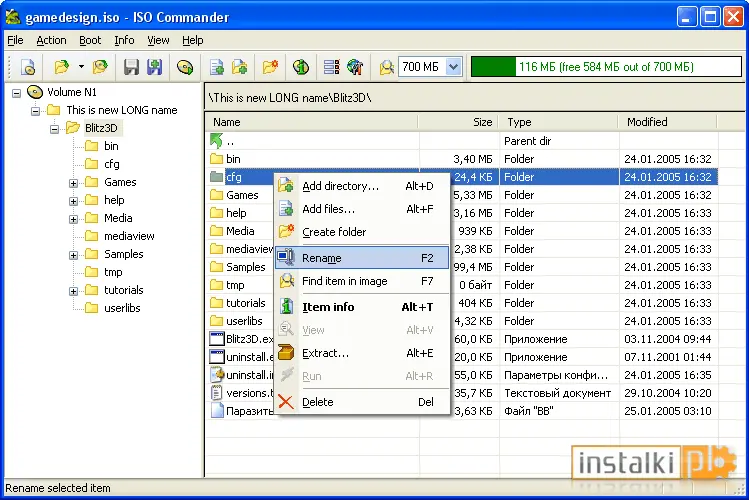Expand the Samples folder in tree
Screen dimensions: 749x500
(x=73, y=255)
